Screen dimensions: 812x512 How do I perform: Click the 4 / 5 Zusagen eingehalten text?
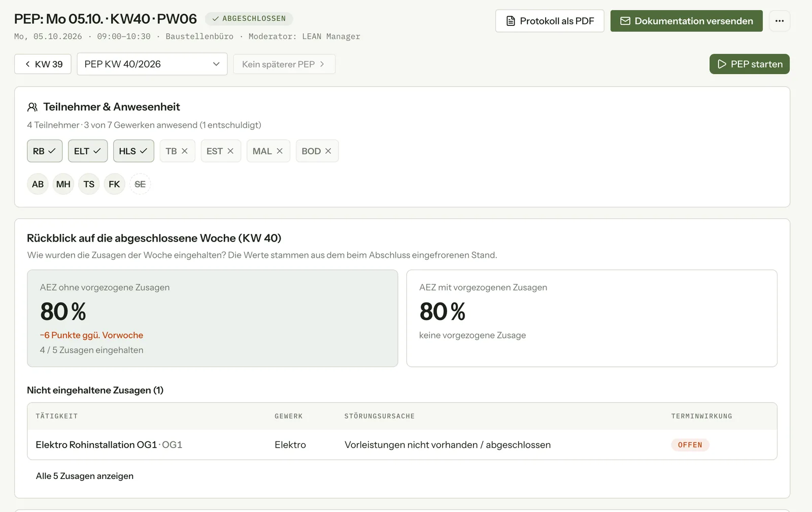tap(91, 350)
